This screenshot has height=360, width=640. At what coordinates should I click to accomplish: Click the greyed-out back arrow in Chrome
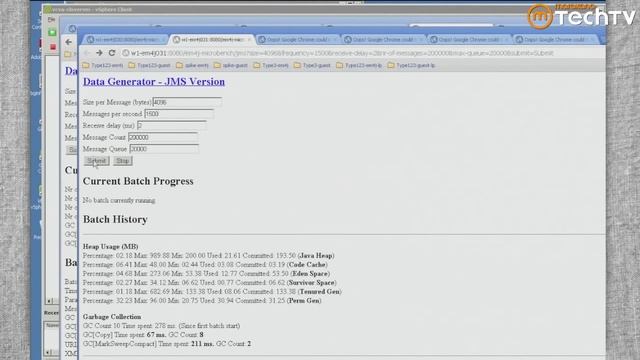87,53
